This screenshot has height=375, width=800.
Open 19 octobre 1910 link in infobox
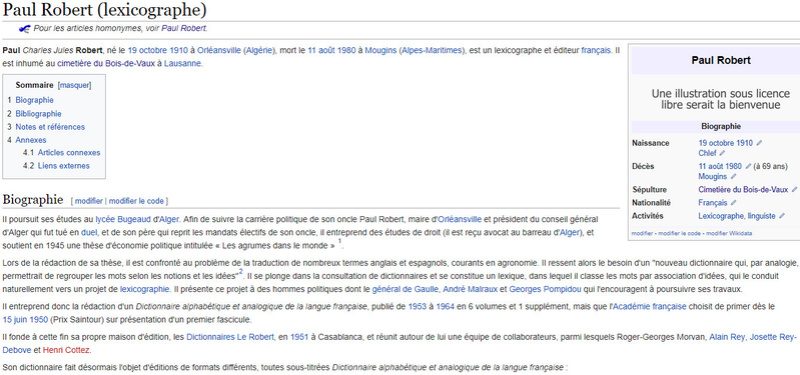(x=726, y=143)
